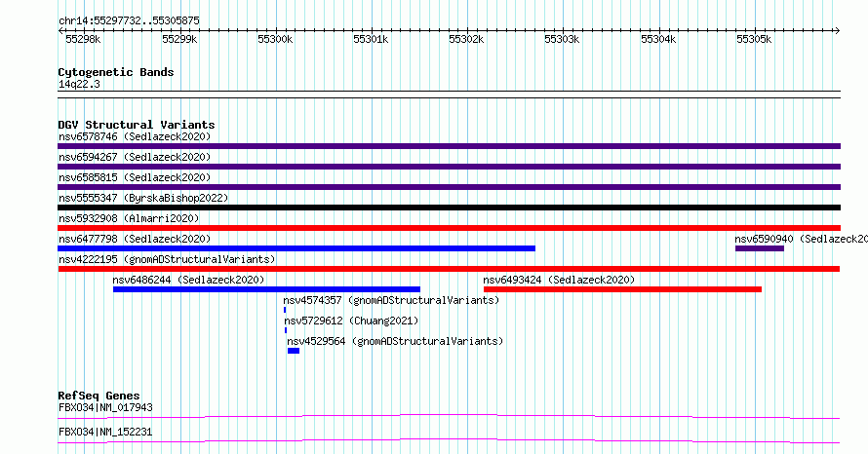Screen dimensions: 868x454
Task: Select the FBXO34|NM_152231 magenta transcript line
Action: click(449, 440)
